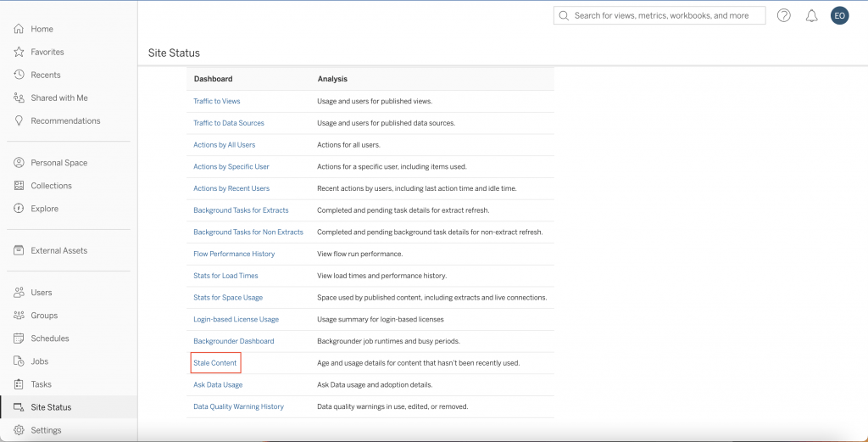868x442 pixels.
Task: Click the notifications bell icon
Action: point(811,15)
